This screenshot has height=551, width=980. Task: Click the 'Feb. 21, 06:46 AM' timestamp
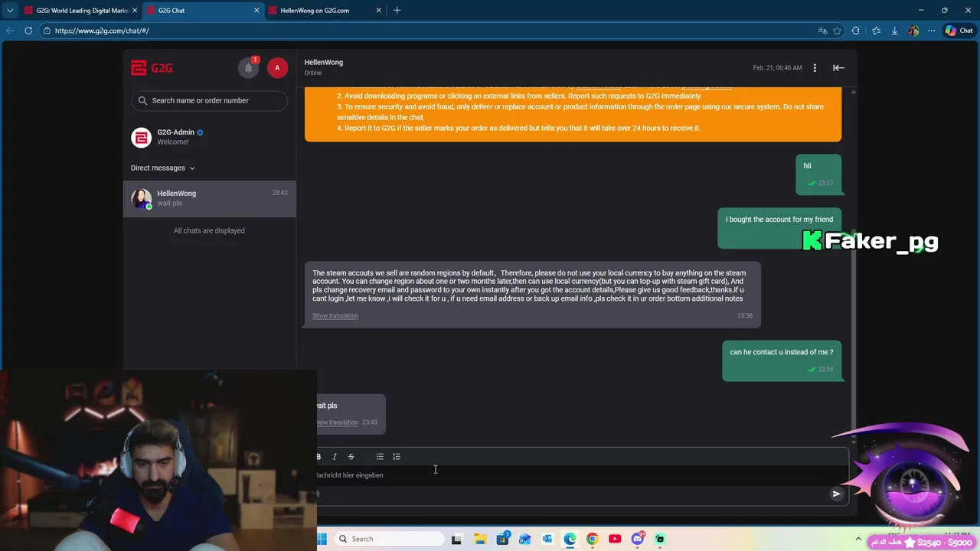pos(777,68)
